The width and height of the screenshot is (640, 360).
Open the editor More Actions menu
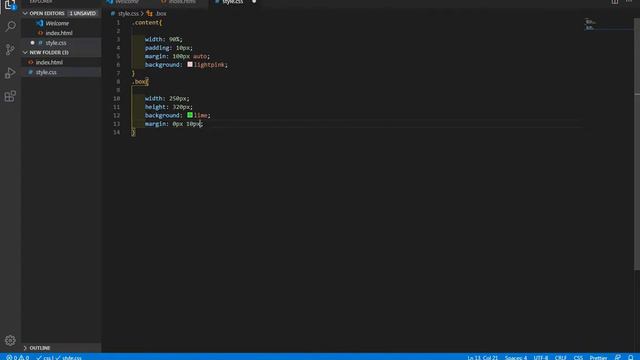[x=629, y=2]
